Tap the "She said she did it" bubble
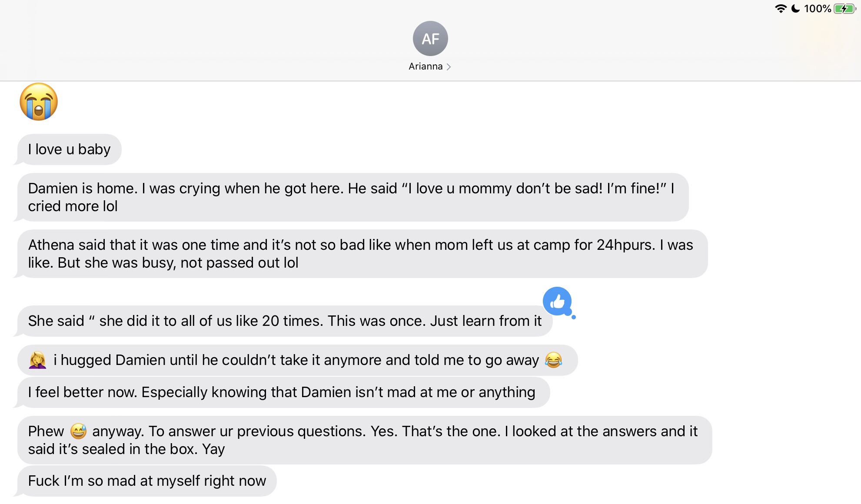The height and width of the screenshot is (504, 861). 285,321
